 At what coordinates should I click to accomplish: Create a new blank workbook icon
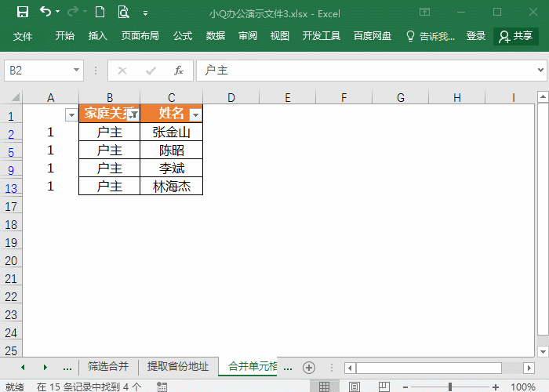[100, 12]
